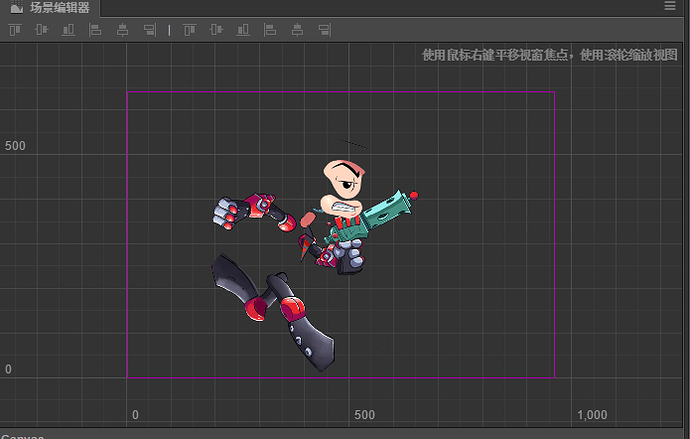Click the Align Horizontal Center icon
This screenshot has width=690, height=439.
122,30
